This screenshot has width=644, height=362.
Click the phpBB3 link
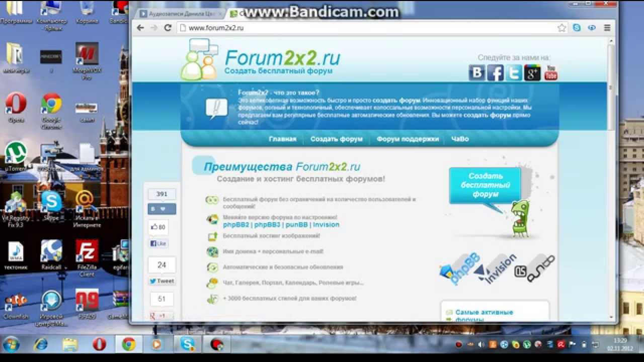click(267, 225)
